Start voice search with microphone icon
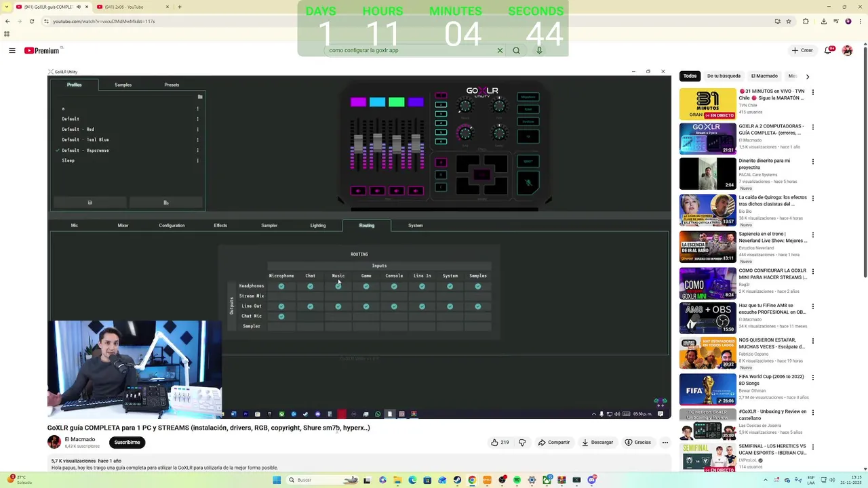868x488 pixels. (x=539, y=50)
